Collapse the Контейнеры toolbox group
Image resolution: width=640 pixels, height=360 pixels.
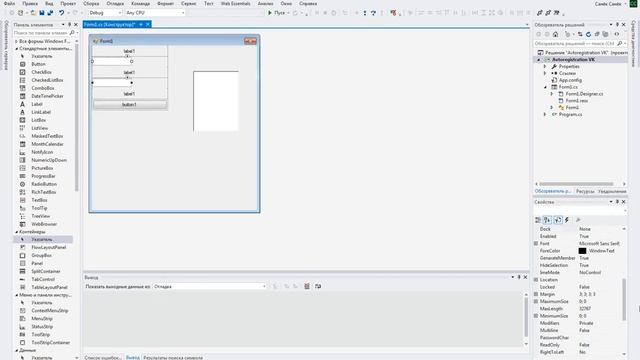point(17,232)
